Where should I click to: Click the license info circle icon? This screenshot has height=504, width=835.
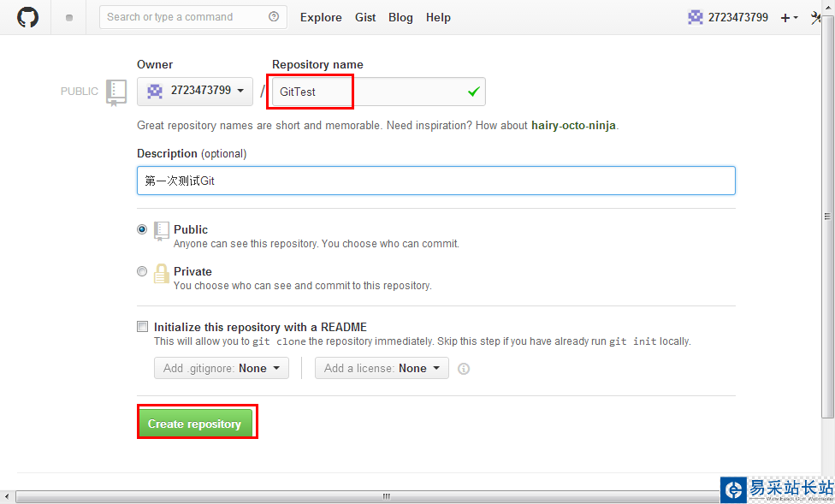pos(464,369)
